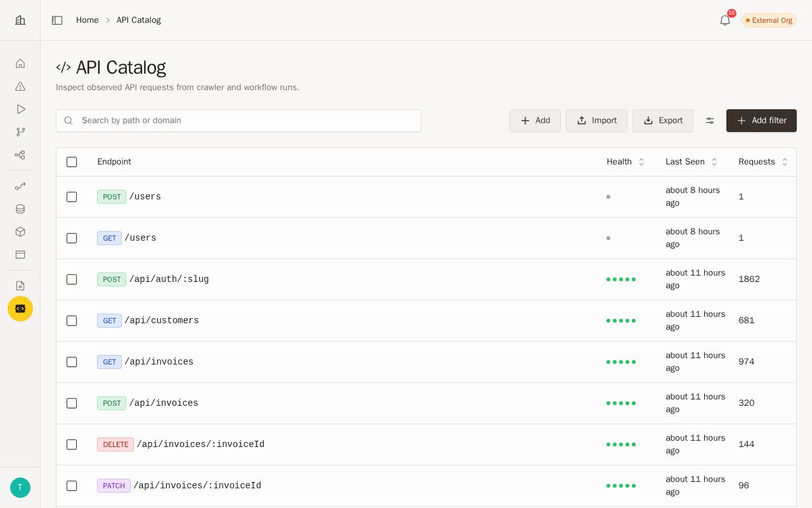Navigate to Home breadcrumb
812x508 pixels.
tap(88, 20)
